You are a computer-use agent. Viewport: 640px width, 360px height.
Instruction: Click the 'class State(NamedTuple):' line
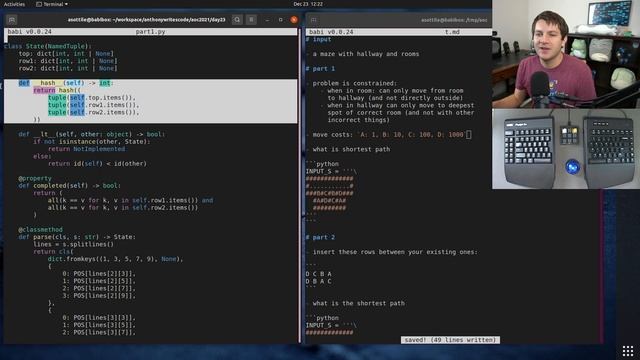(48, 46)
